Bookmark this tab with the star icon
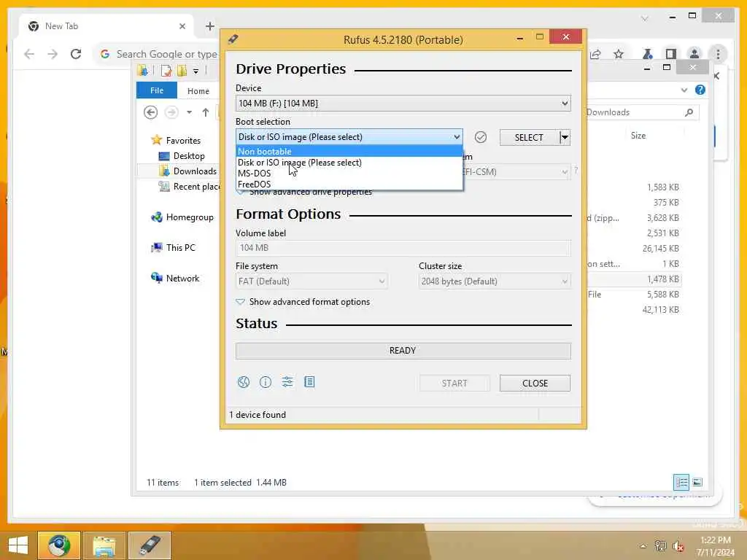This screenshot has height=560, width=747. 619,54
